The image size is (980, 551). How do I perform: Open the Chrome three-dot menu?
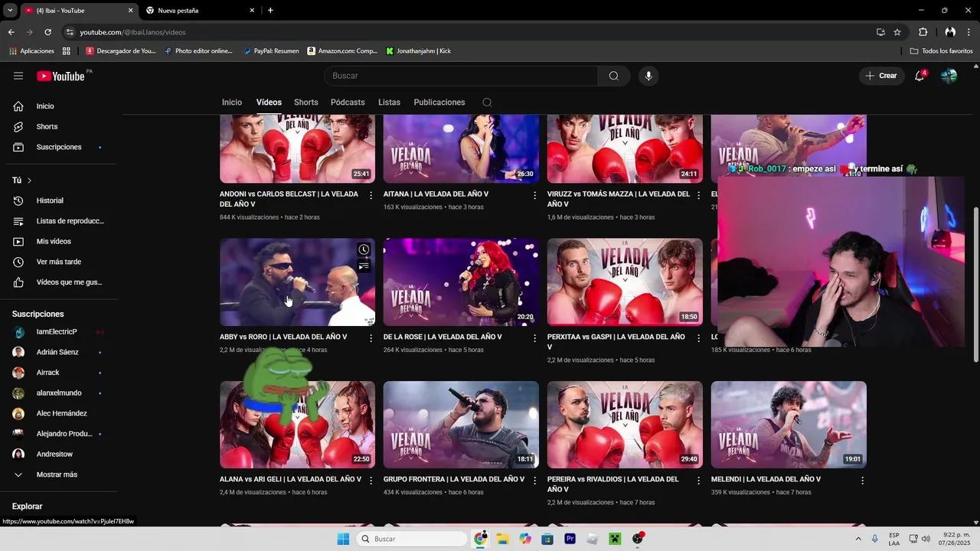969,32
